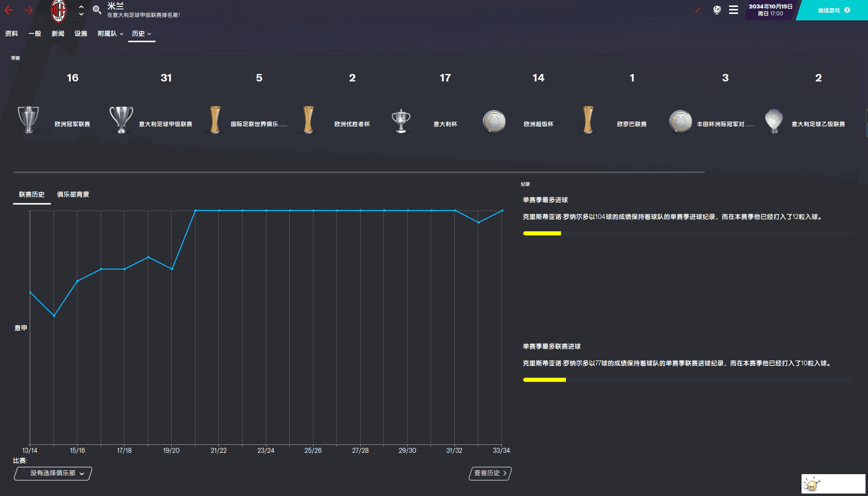The width and height of the screenshot is (868, 496).
Task: Switch to the 俱乐部背景 tab
Action: 73,195
